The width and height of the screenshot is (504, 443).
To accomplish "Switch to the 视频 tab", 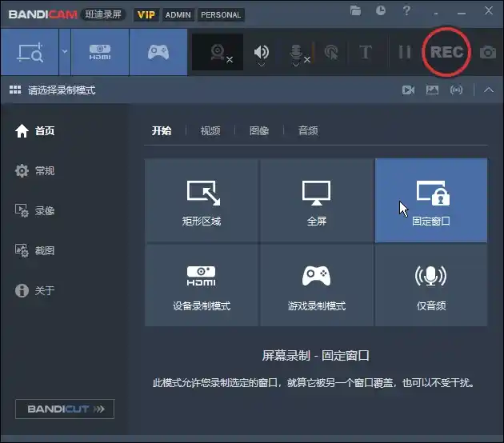I will (x=210, y=131).
